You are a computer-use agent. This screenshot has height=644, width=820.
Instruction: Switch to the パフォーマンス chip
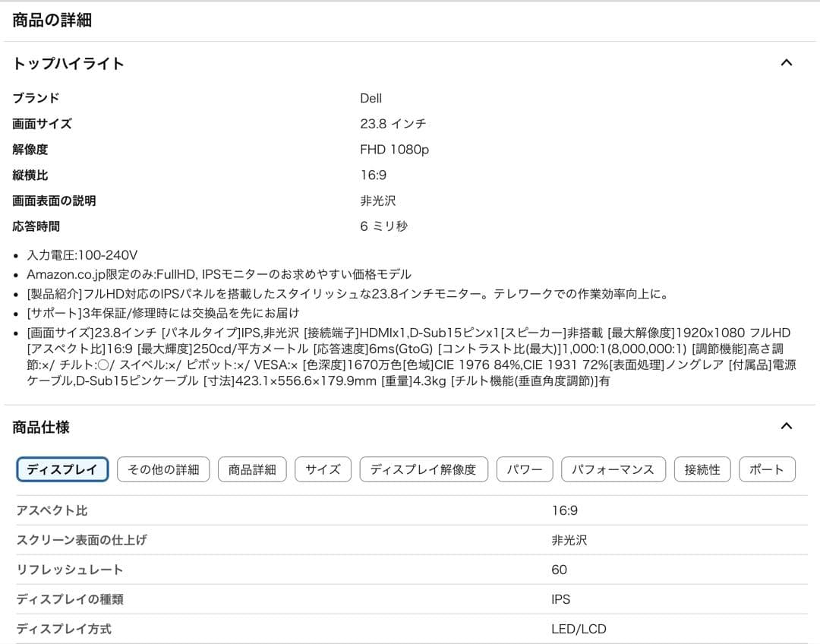[x=613, y=469]
